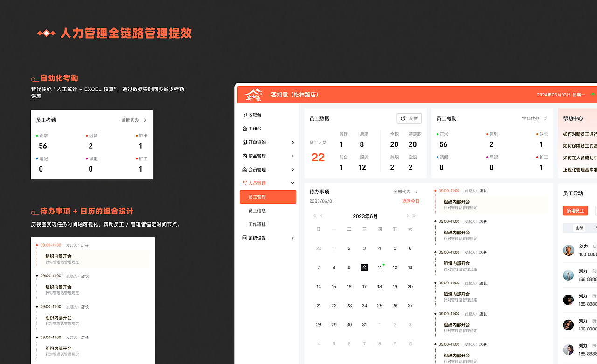Go to next month with single-right arrow
This screenshot has height=364, width=597.
[x=407, y=216]
